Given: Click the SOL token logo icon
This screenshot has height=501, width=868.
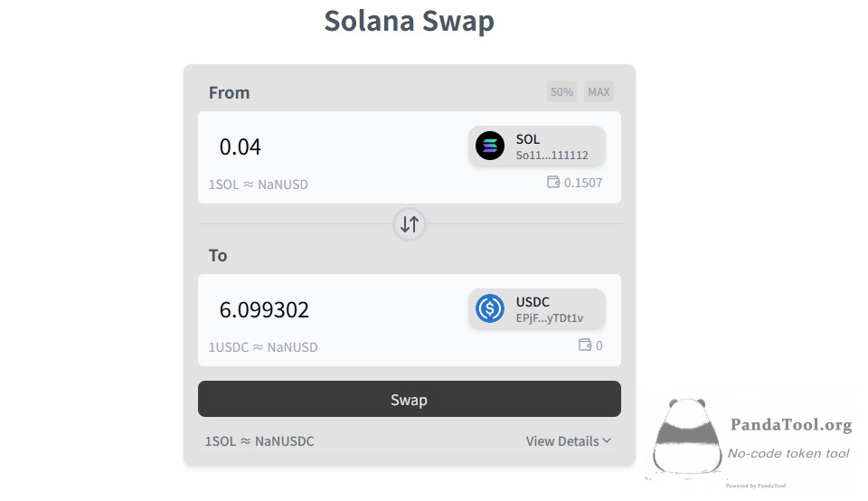Looking at the screenshot, I should pos(490,147).
